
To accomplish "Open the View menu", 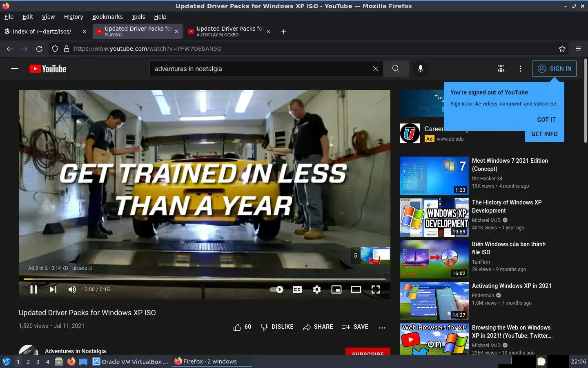I will (48, 17).
